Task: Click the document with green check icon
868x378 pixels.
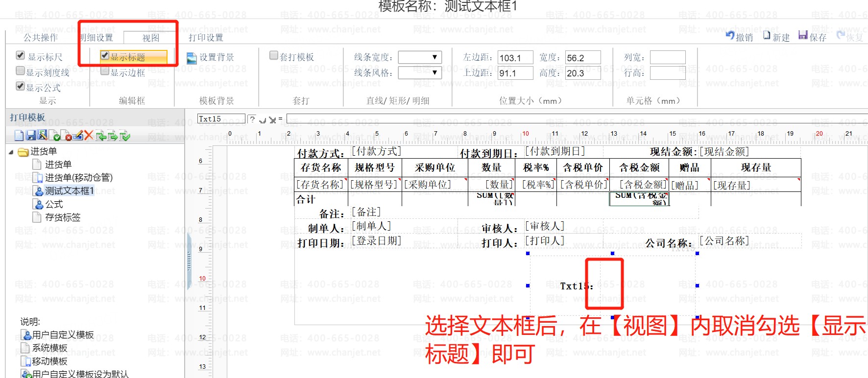Action: [54, 136]
